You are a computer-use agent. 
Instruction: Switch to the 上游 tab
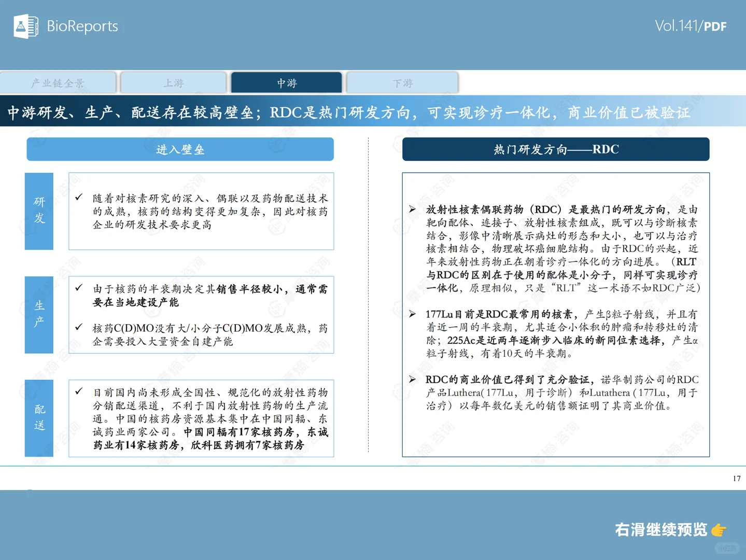tap(174, 83)
